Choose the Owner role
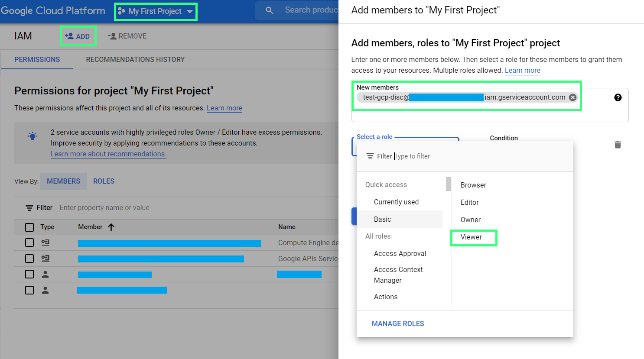 coord(471,220)
